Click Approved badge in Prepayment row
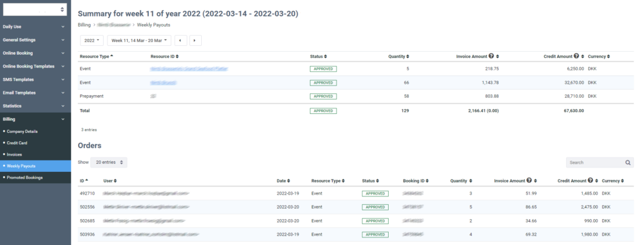 tap(323, 96)
